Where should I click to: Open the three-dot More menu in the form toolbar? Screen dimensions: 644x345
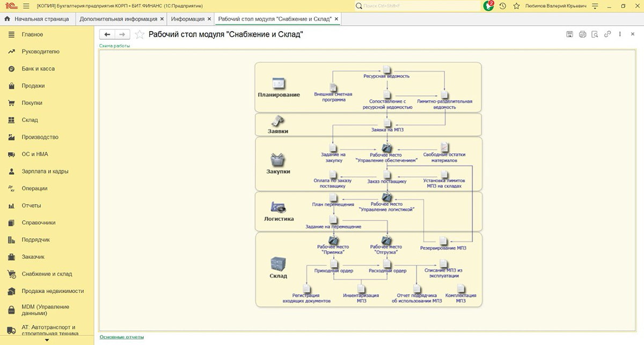[x=620, y=34]
